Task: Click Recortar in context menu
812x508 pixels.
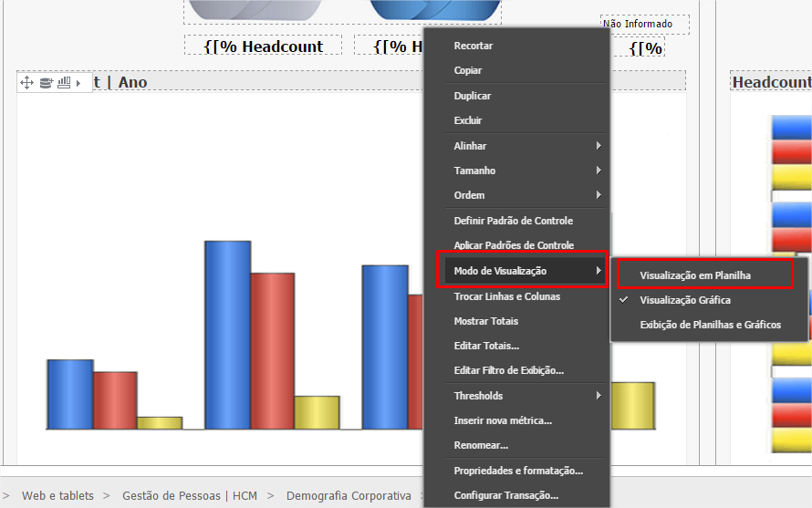Action: (x=474, y=46)
